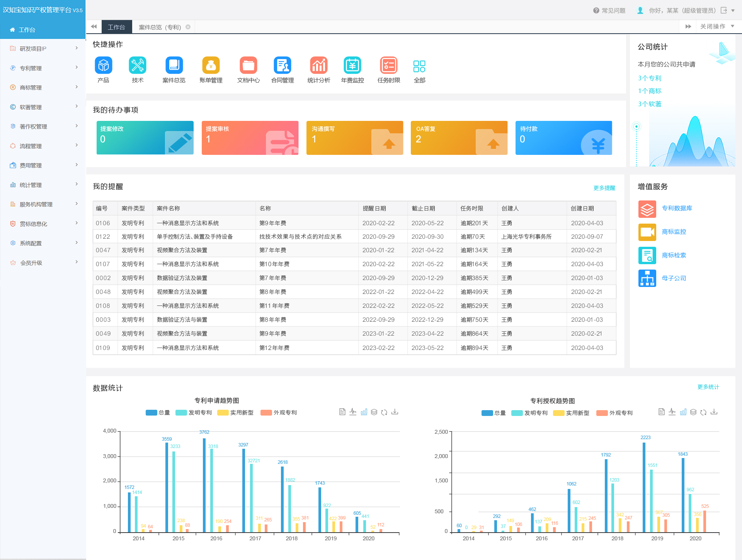Open 年费监控 calendar icon
Viewport: 742px width, 560px height.
coord(352,65)
